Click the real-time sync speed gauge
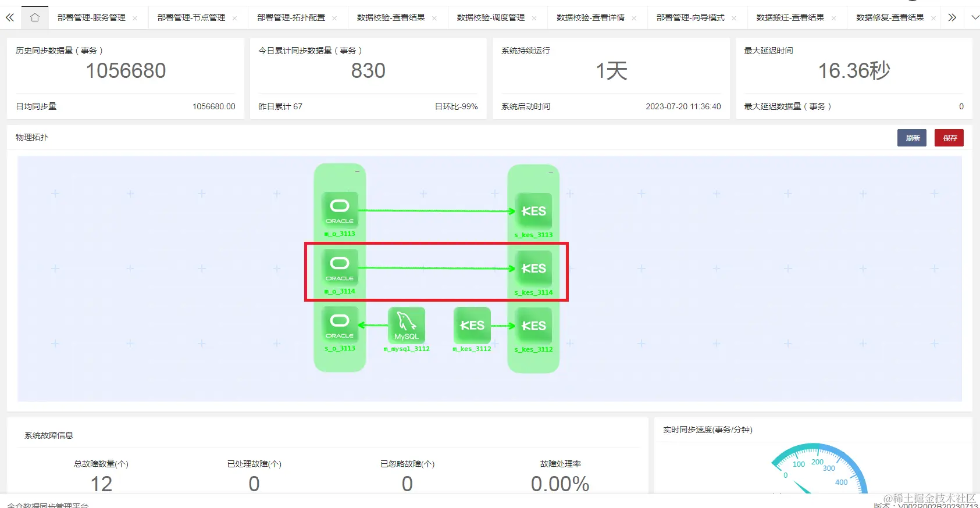 click(x=819, y=470)
